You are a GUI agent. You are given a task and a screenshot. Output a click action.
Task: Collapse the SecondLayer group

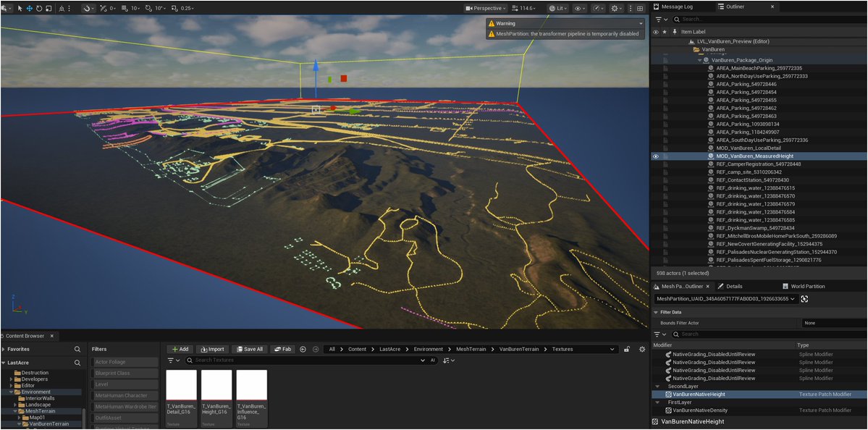657,387
